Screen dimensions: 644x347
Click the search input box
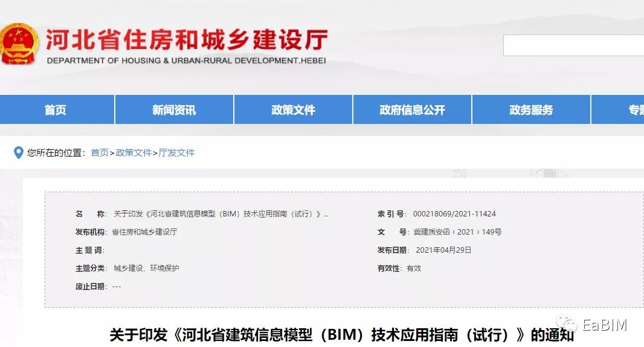pyautogui.click(x=574, y=45)
